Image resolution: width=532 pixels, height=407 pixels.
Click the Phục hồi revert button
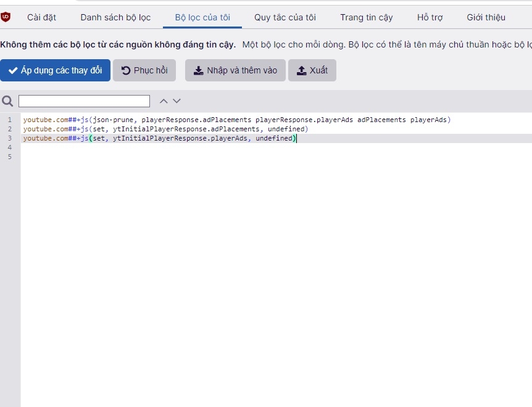tap(144, 70)
